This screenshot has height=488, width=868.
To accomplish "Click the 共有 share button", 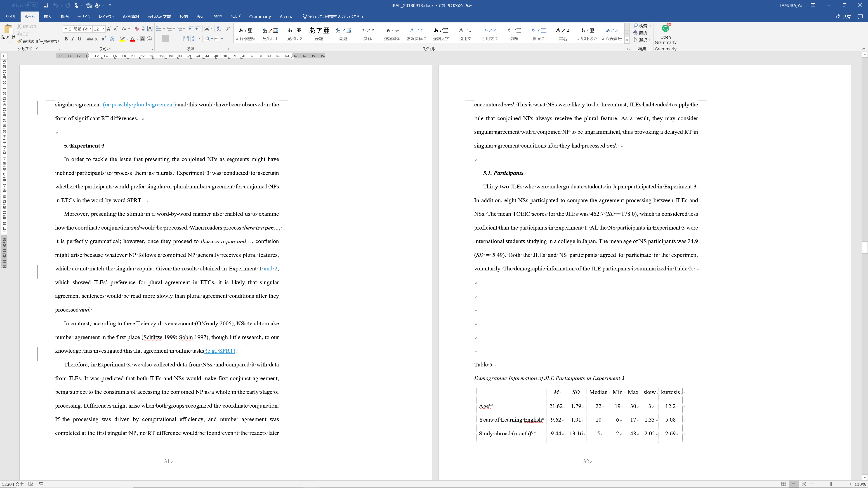I will coord(843,16).
